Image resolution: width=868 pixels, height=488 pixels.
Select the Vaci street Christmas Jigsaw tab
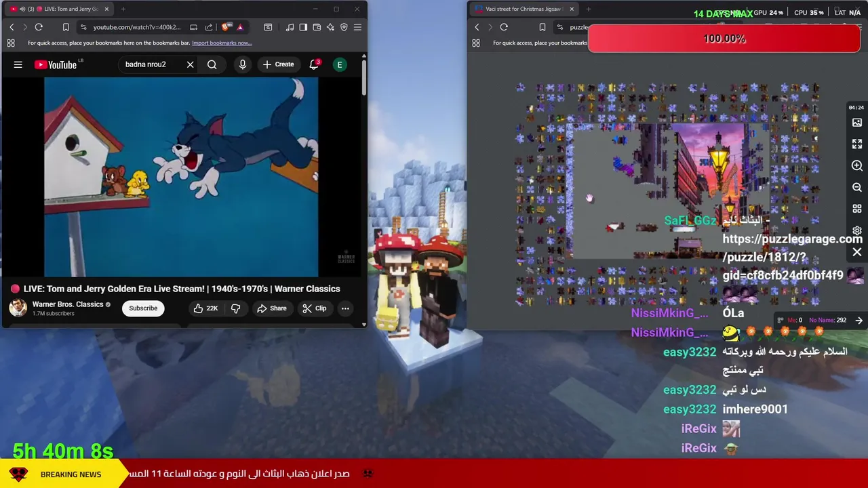pos(524,9)
